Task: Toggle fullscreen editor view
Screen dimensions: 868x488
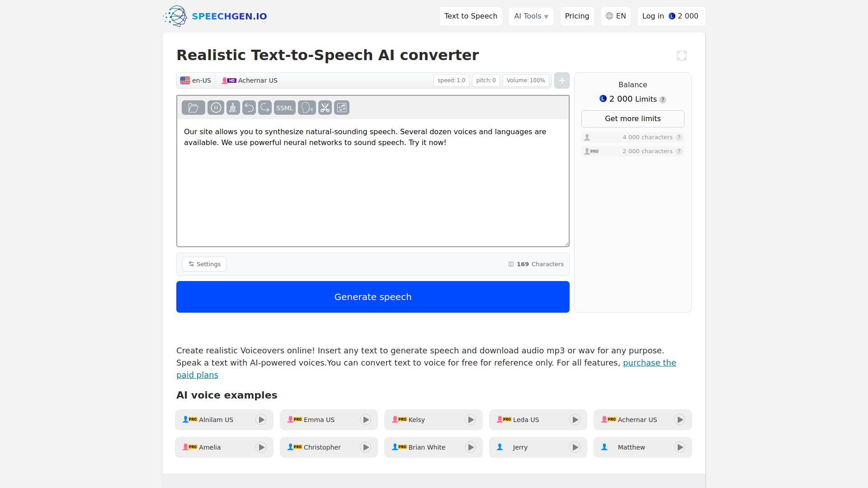Action: [x=681, y=55]
